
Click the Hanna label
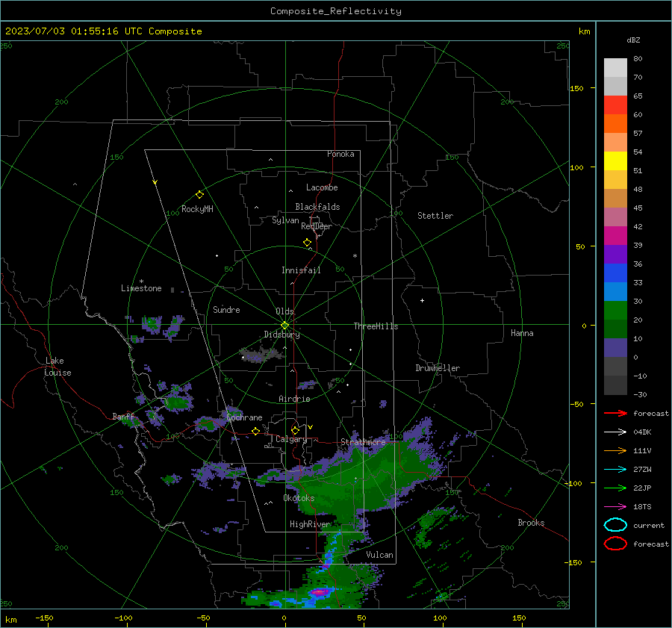(522, 333)
